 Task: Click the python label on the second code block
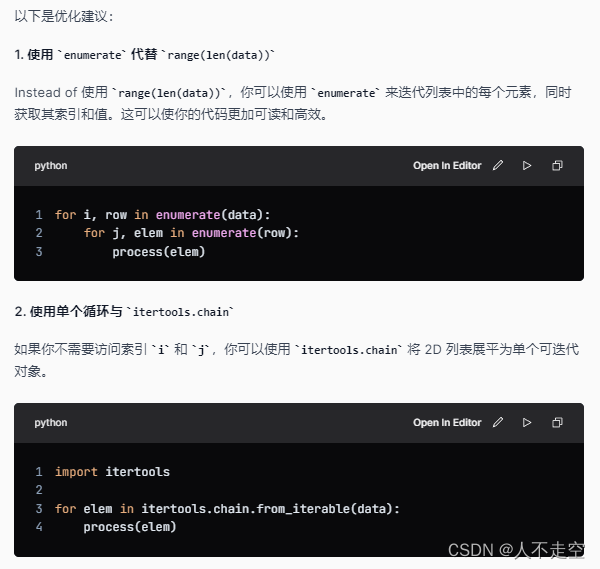coord(51,423)
